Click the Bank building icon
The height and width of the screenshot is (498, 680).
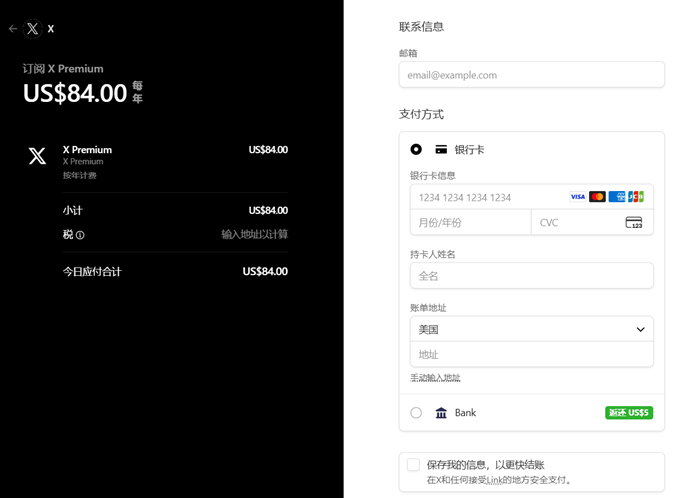tap(441, 413)
